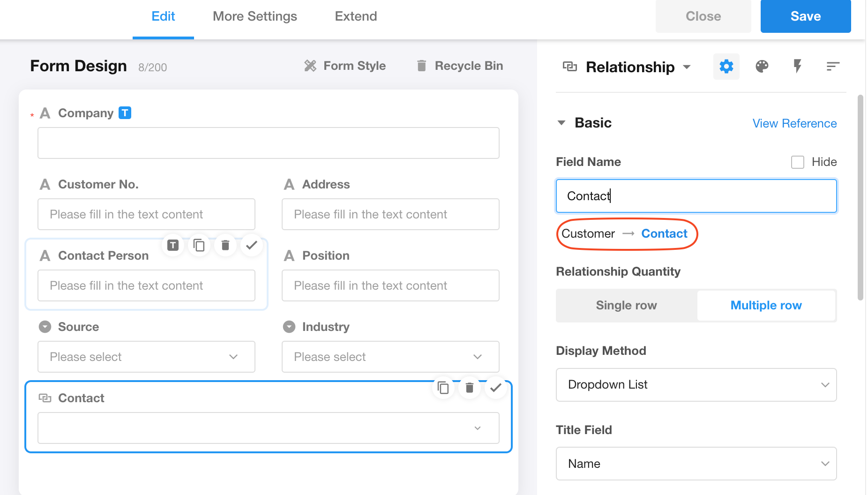Click the Save button

click(805, 16)
